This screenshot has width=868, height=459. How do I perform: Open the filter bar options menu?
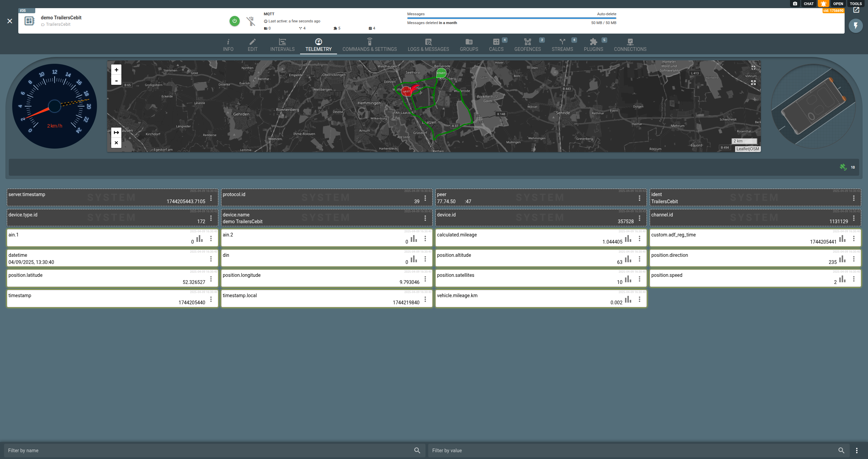point(856,451)
